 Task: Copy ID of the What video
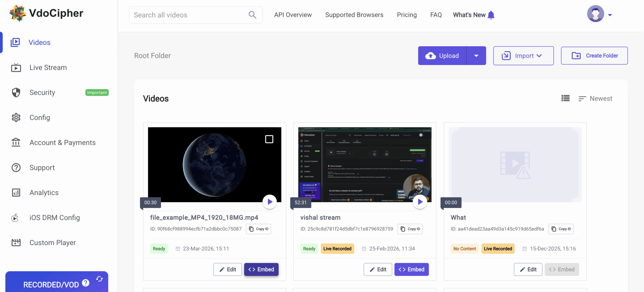click(561, 229)
